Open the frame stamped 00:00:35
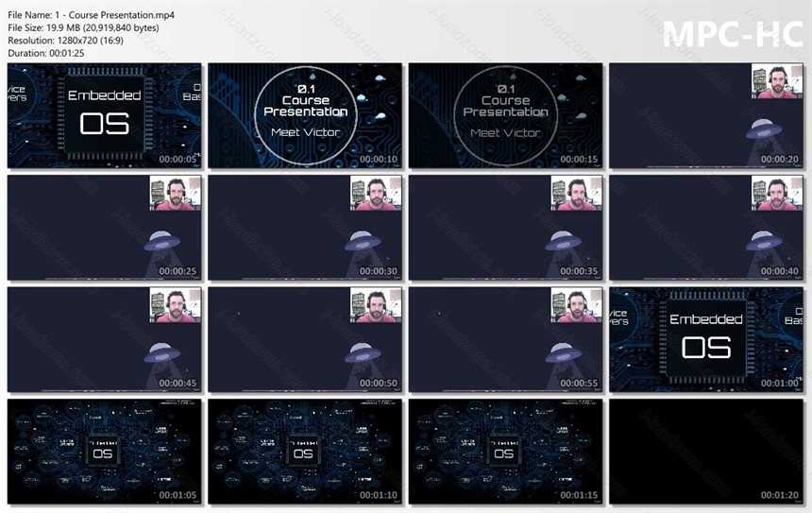This screenshot has width=812, height=513. click(505, 228)
